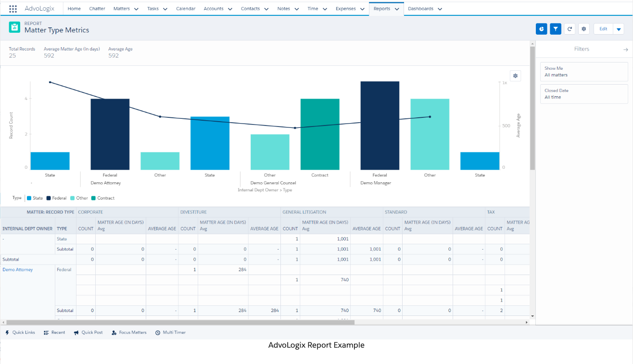This screenshot has height=364, width=633.
Task: Open the chart properties gear above the bars
Action: coord(515,75)
